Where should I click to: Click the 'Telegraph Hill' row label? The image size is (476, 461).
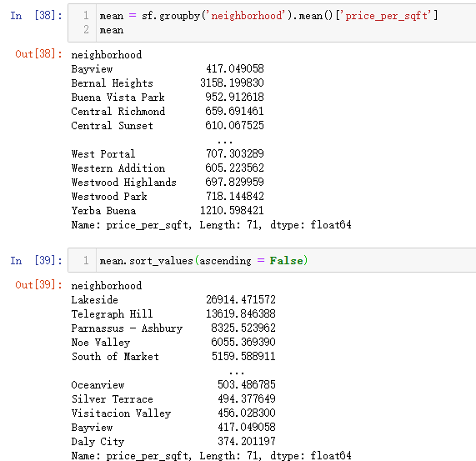tap(112, 313)
